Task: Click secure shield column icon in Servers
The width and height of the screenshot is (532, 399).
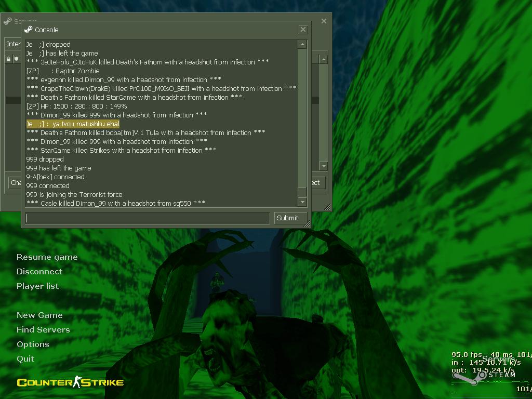Action: (16, 59)
